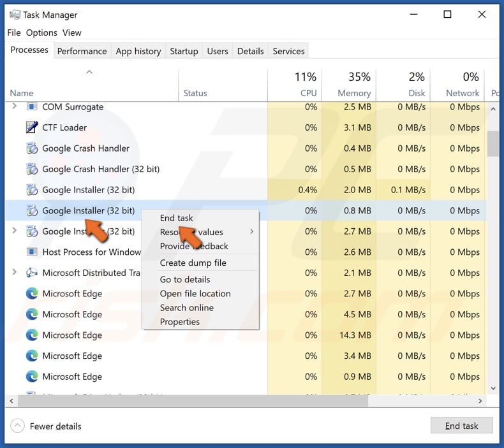Click the Google Crash Handler (32 bit) icon

coord(31,169)
